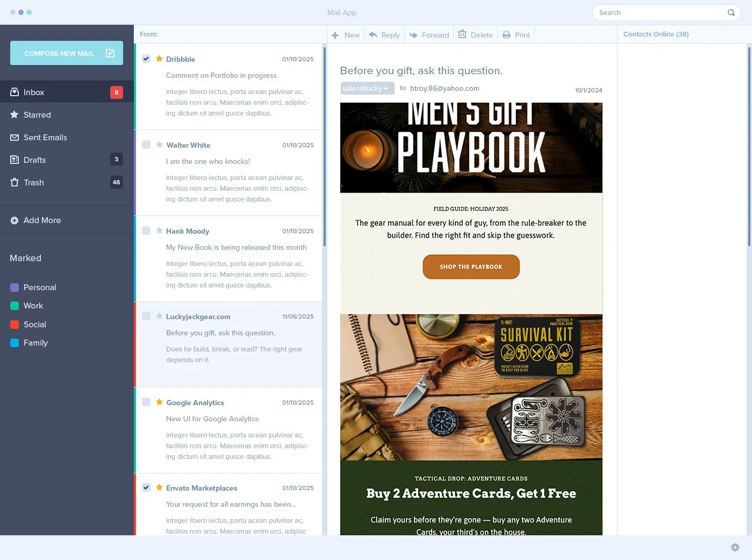
Task: Open the Trash can icon
Action: pos(14,182)
